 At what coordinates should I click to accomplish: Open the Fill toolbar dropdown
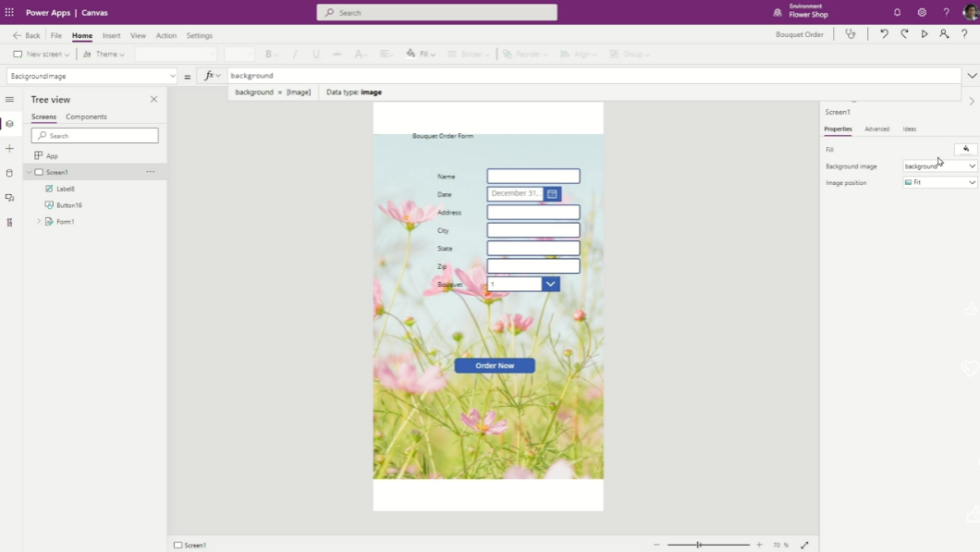pyautogui.click(x=421, y=55)
